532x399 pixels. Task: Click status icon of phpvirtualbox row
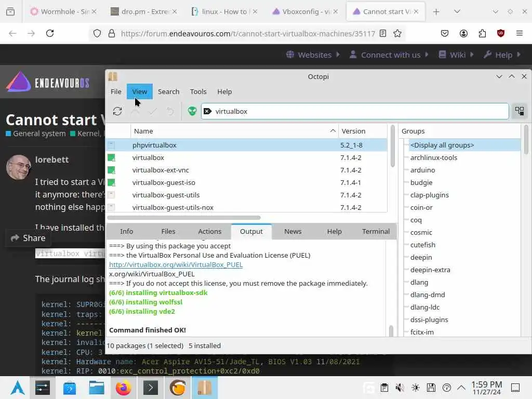[x=111, y=145]
